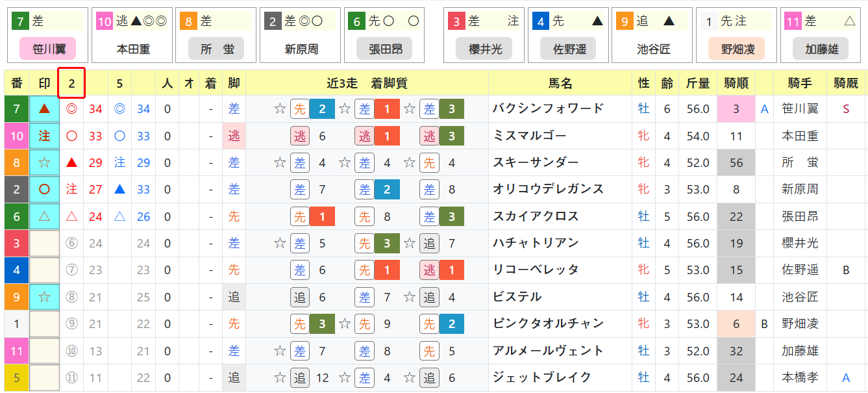Toggle the △ mark cell for スカイアクロス
The image size is (868, 393).
click(x=44, y=216)
